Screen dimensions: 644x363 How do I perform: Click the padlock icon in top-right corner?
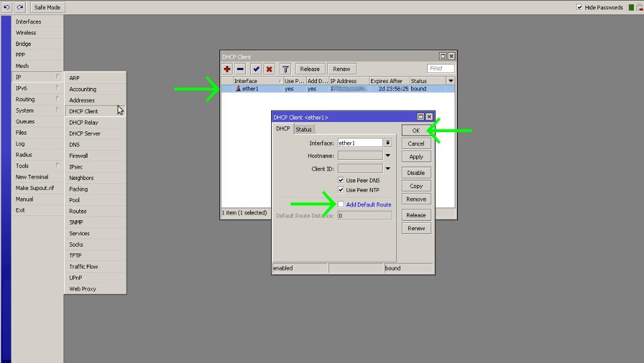pos(640,8)
